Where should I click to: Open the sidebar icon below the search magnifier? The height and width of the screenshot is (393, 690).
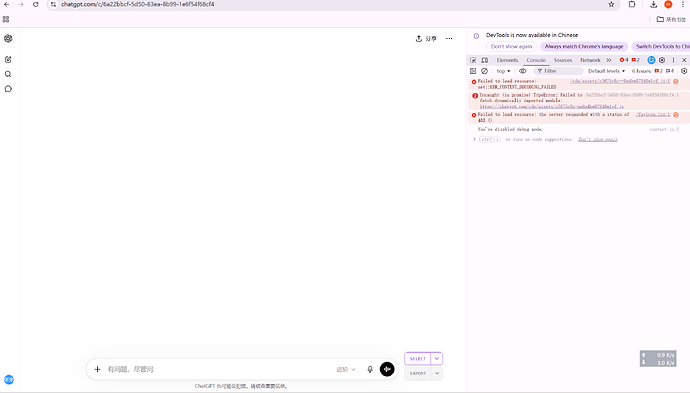point(8,89)
